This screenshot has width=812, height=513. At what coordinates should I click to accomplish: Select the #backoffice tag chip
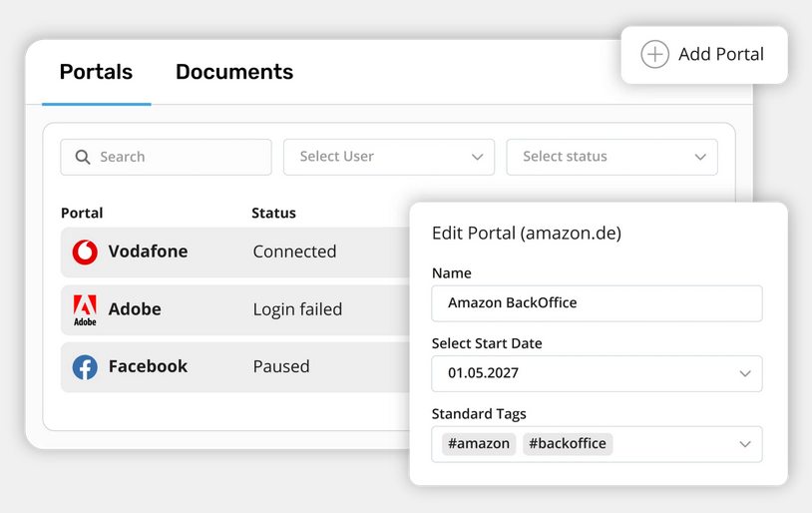568,444
